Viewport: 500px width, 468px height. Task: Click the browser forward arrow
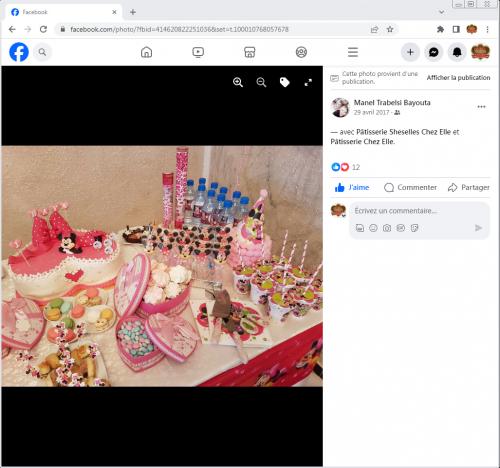pyautogui.click(x=28, y=29)
